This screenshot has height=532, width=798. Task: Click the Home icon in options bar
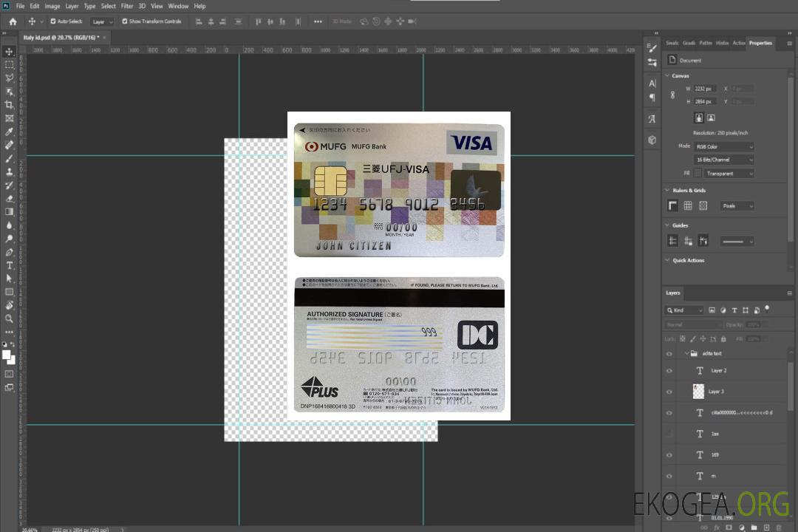tap(13, 21)
